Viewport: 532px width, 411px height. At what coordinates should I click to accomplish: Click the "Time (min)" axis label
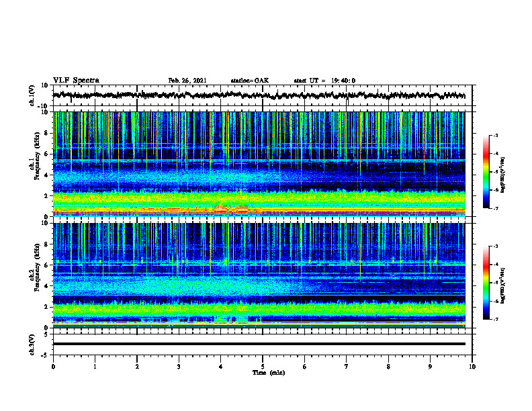pos(269,373)
